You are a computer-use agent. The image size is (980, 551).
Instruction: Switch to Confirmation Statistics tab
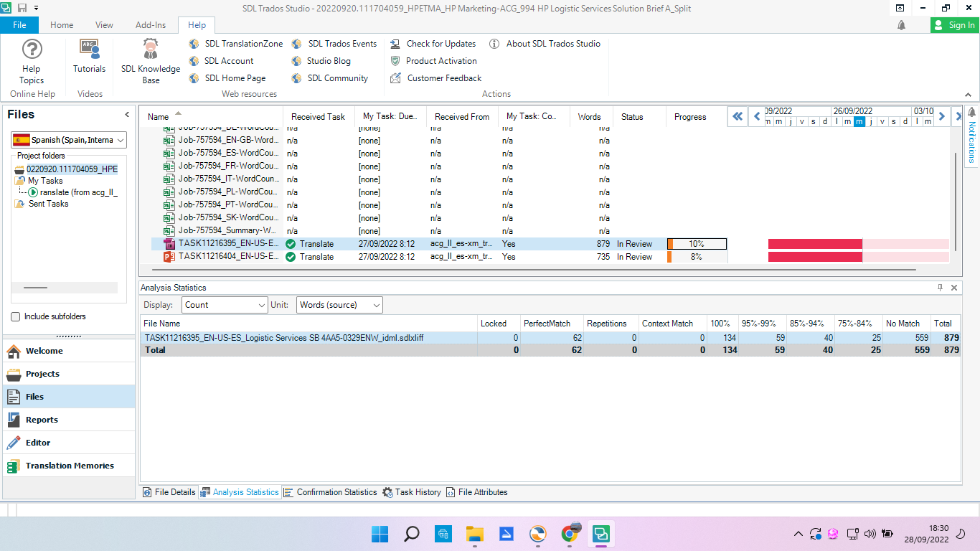(330, 492)
